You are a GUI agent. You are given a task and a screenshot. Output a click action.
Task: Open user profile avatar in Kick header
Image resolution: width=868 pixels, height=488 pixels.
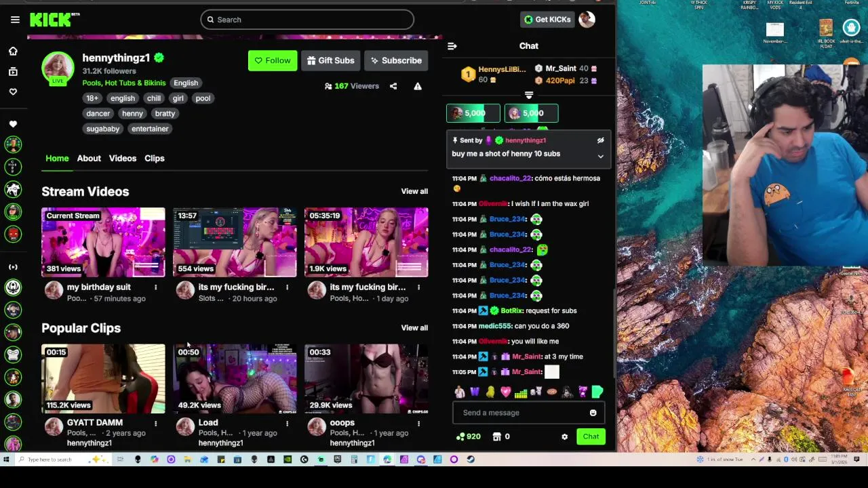[x=587, y=20]
